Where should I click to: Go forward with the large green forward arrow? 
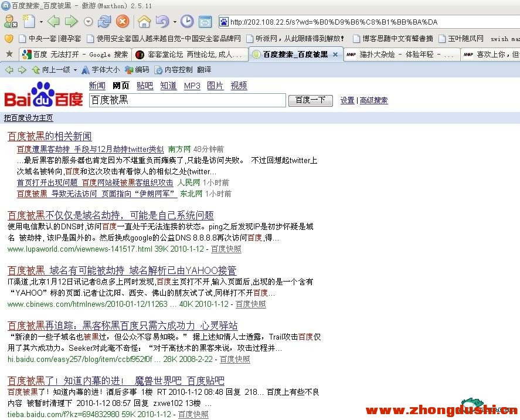tap(71, 22)
